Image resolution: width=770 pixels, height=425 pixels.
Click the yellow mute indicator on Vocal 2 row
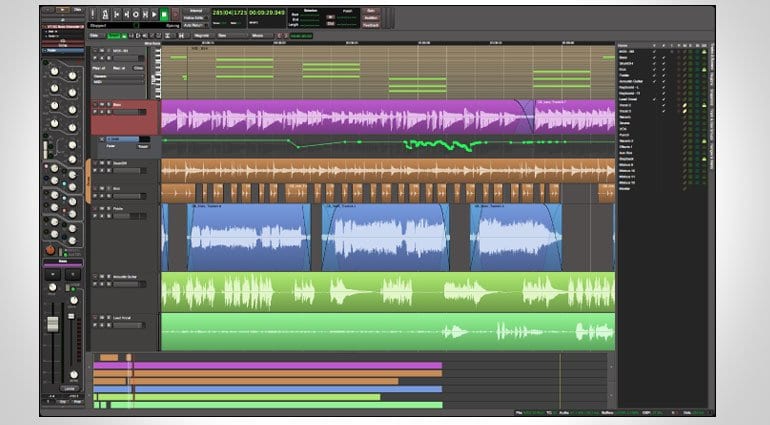685,105
